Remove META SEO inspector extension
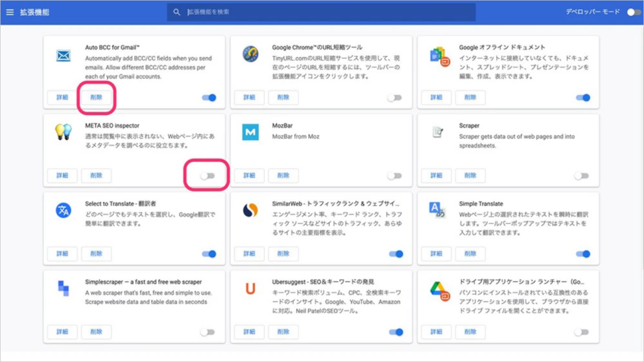 pyautogui.click(x=96, y=175)
